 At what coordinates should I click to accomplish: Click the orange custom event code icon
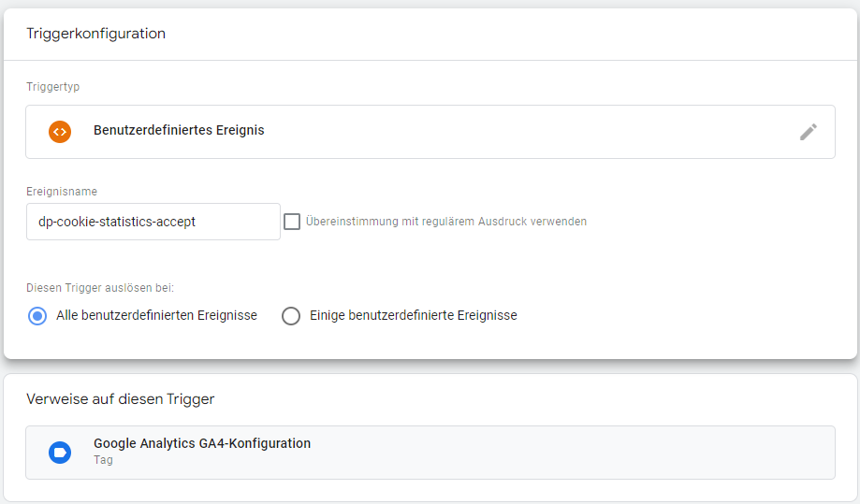point(60,132)
